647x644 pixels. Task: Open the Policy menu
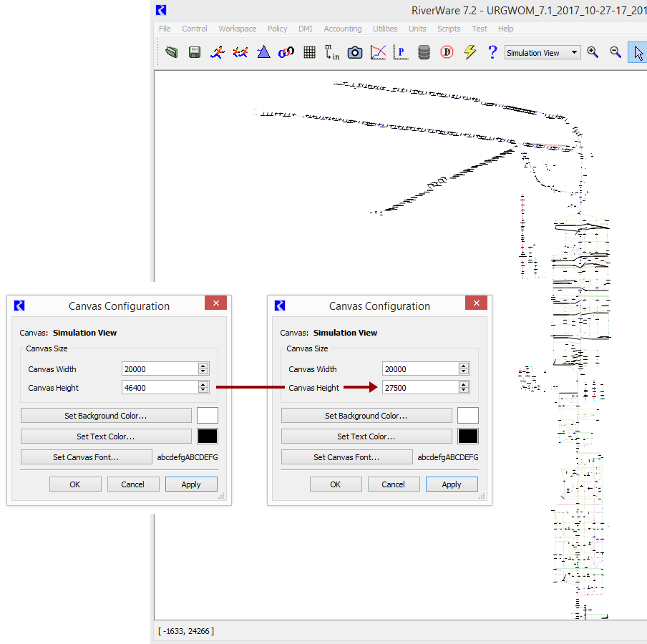coord(277,29)
